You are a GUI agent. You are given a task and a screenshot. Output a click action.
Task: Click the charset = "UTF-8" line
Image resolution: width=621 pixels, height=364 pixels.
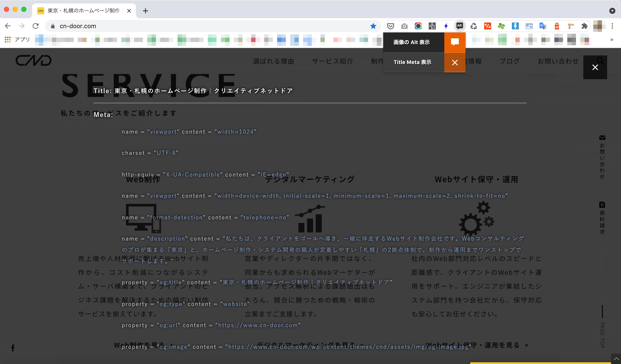pos(150,153)
